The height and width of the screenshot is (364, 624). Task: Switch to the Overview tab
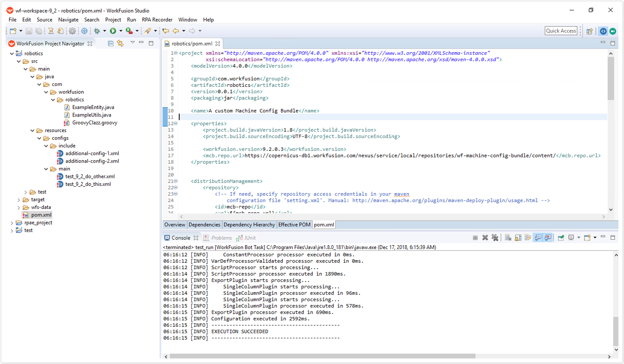pos(174,225)
